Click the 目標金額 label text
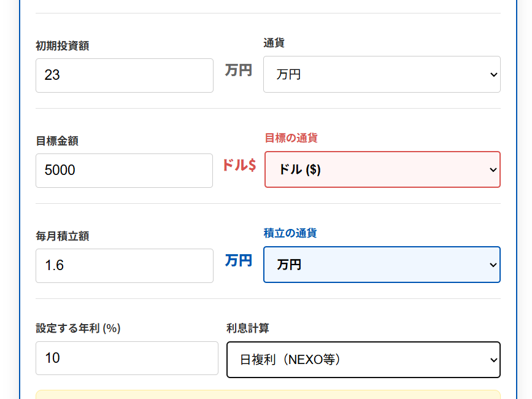 (x=57, y=141)
